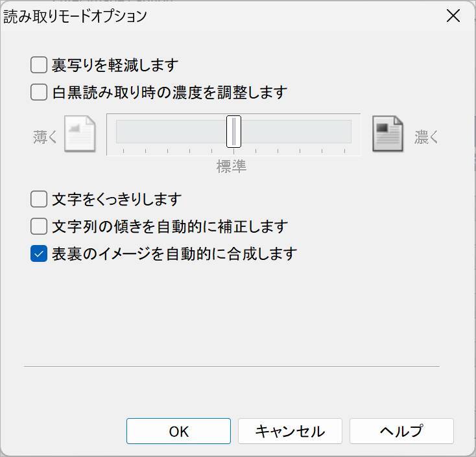
Task: Click slider track left of the thumb
Action: pos(169,132)
